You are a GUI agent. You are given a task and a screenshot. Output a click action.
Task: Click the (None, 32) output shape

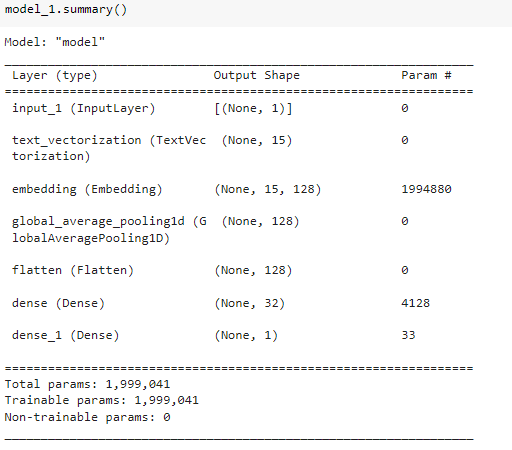[x=250, y=303]
